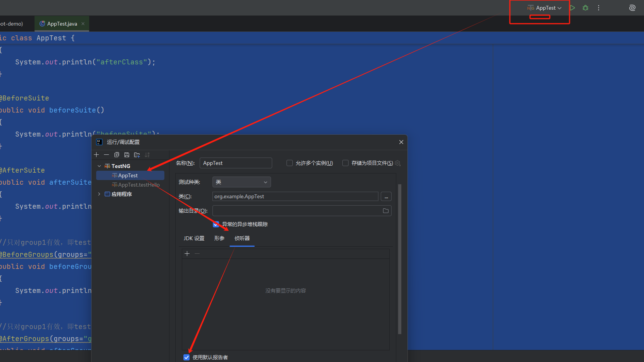Viewport: 644px width, 362px height.
Task: Run the AppTest configuration
Action: coord(572,8)
